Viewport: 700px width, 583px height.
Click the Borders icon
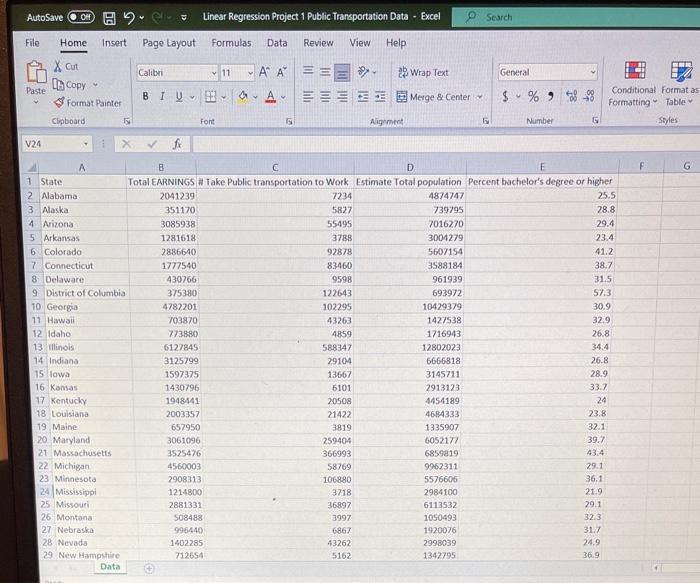click(210, 96)
